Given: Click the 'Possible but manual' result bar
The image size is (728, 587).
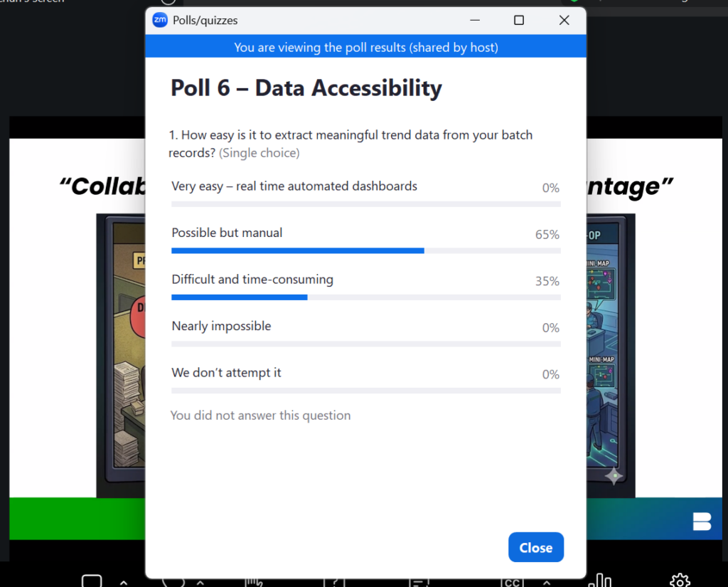Looking at the screenshot, I should pos(366,250).
